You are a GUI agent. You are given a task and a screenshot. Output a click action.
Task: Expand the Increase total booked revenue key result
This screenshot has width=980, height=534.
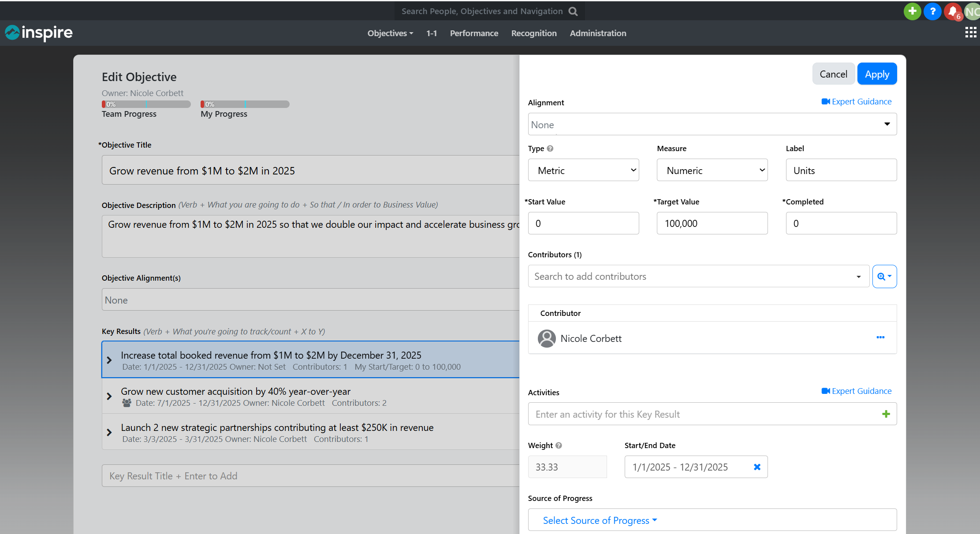[x=109, y=360]
